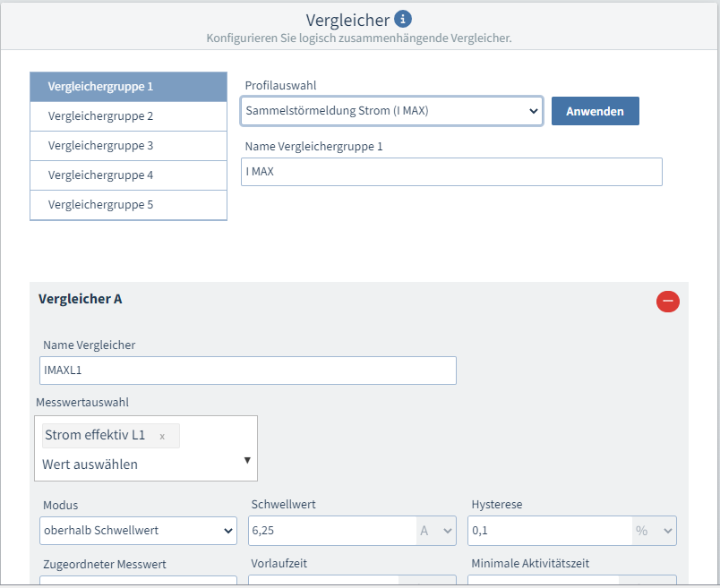The width and height of the screenshot is (720, 588).
Task: Click the Name Vergleicher field with IMAXL1
Action: pyautogui.click(x=248, y=371)
